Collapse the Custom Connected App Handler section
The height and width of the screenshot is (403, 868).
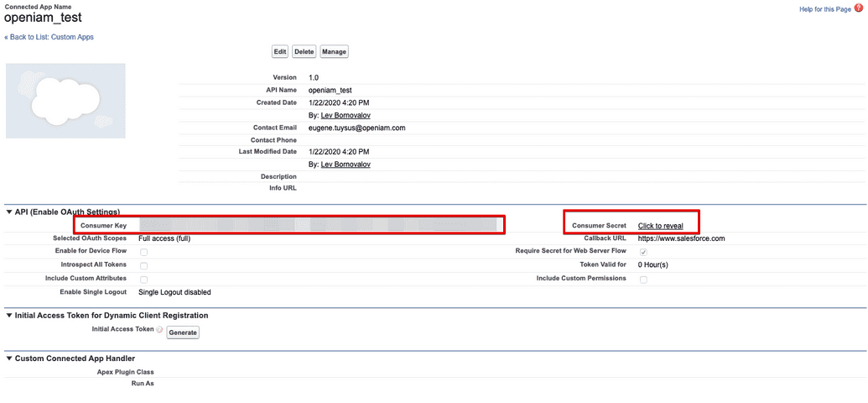(9, 359)
